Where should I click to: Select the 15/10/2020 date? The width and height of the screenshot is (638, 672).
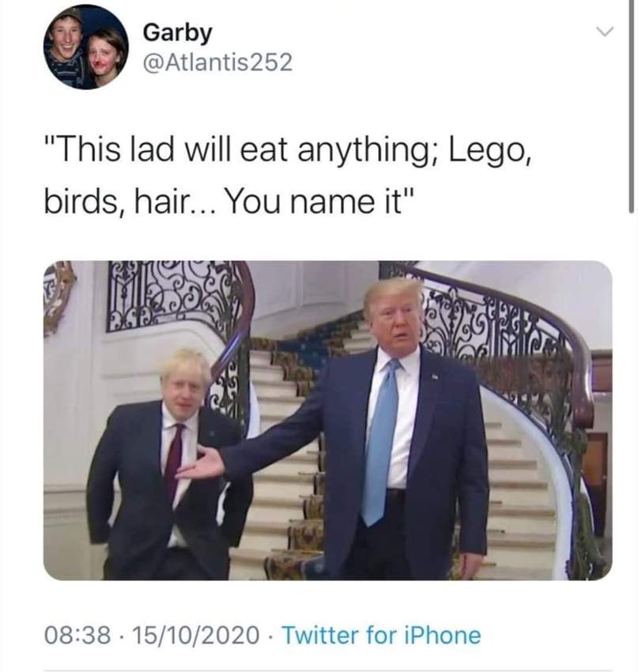[x=196, y=635]
